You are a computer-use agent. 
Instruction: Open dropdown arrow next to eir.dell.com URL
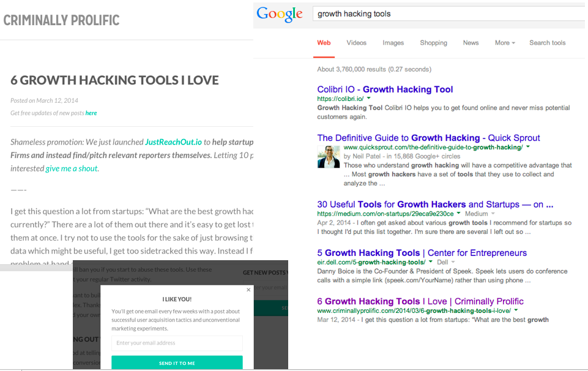pyautogui.click(x=431, y=261)
